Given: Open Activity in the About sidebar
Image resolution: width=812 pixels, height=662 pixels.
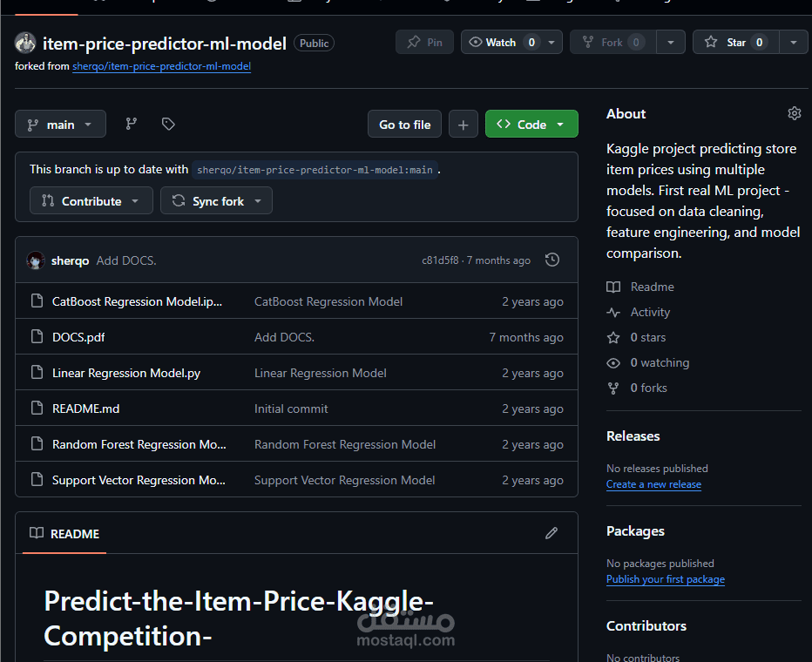Looking at the screenshot, I should [x=650, y=312].
